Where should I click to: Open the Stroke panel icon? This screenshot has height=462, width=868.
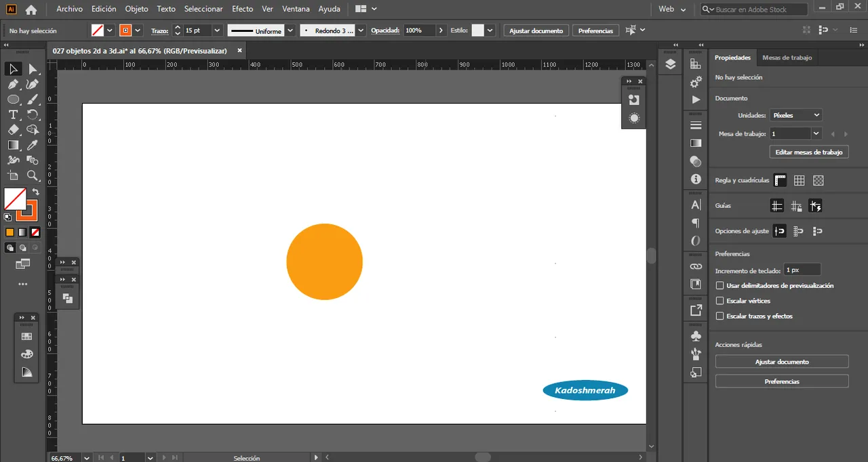pos(696,125)
